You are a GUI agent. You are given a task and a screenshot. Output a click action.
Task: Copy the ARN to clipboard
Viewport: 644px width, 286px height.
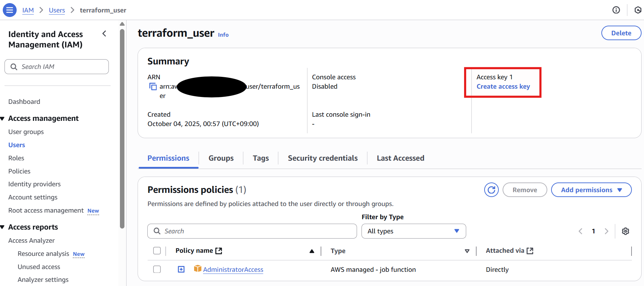(153, 87)
